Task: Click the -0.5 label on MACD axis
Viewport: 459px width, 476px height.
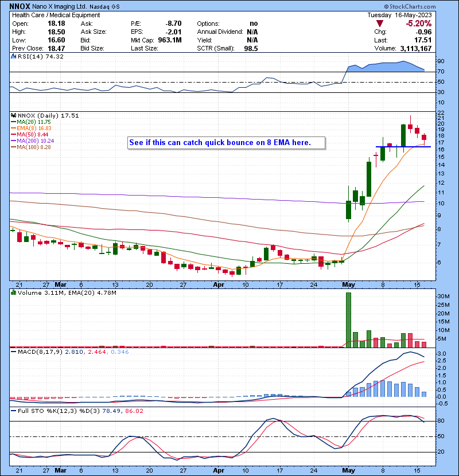Action: tap(442, 404)
